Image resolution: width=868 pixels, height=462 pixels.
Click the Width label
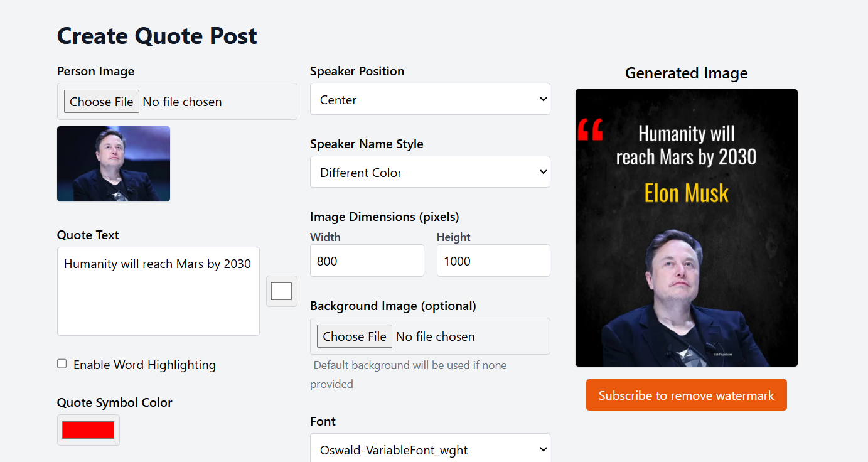325,237
